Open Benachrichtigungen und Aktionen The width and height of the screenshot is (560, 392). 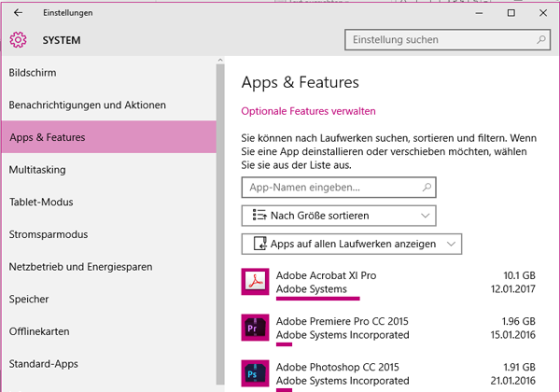109,105
